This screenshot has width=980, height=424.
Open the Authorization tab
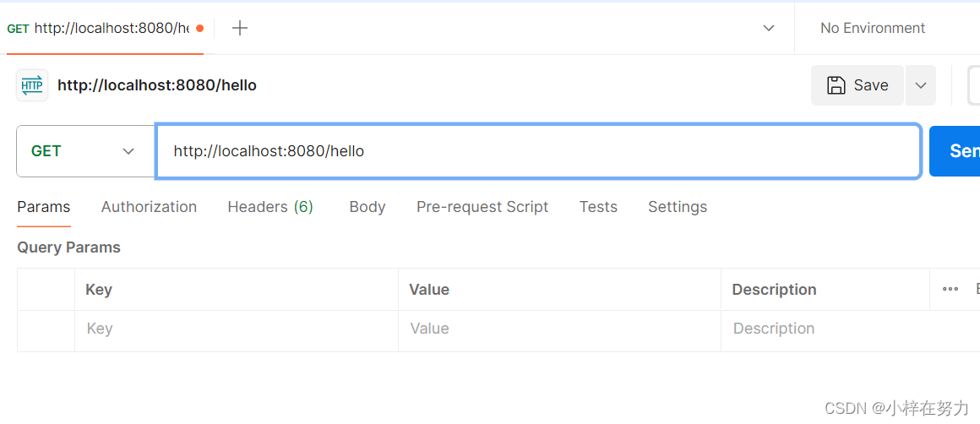coord(149,207)
